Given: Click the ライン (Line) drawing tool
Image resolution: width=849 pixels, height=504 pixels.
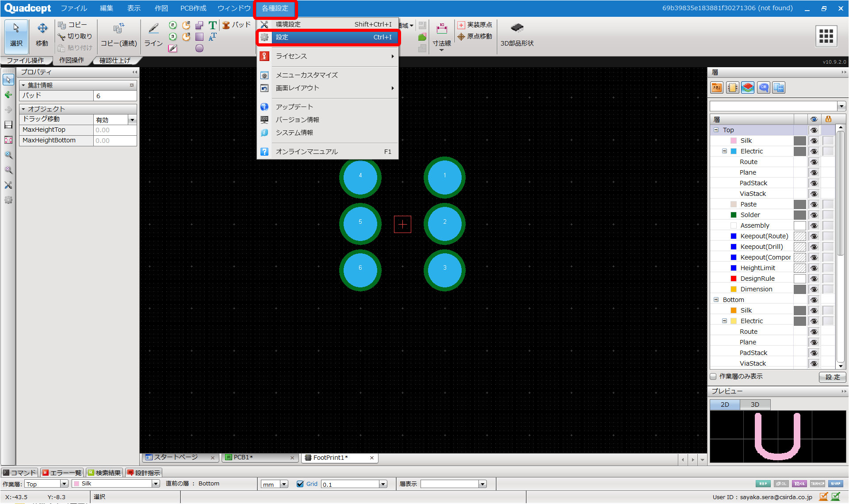Looking at the screenshot, I should point(153,34).
